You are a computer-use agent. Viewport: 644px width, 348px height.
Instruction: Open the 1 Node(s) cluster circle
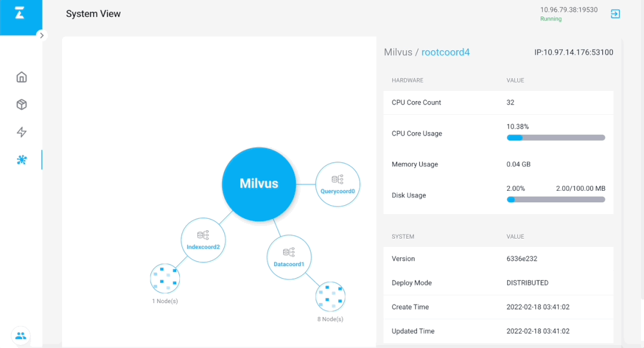tap(165, 278)
